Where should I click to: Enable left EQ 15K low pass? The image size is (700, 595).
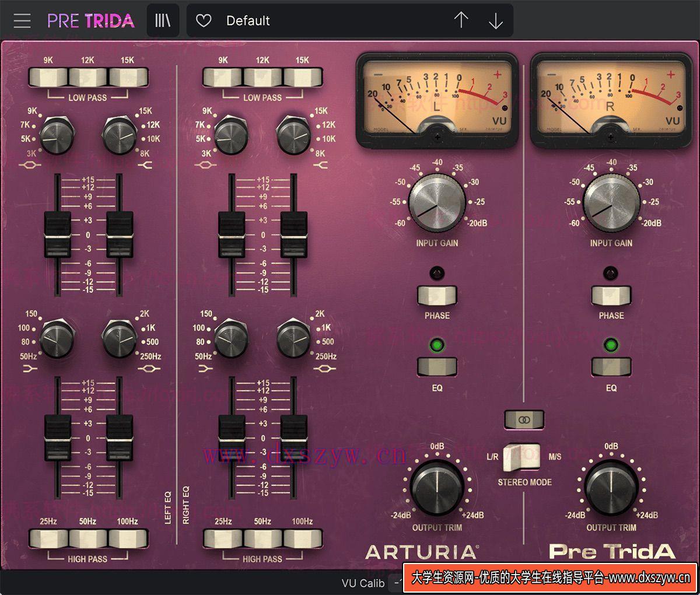pyautogui.click(x=128, y=77)
